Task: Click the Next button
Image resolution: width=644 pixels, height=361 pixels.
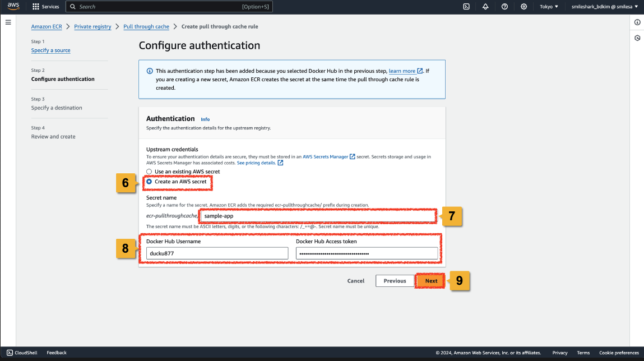Action: point(430,281)
